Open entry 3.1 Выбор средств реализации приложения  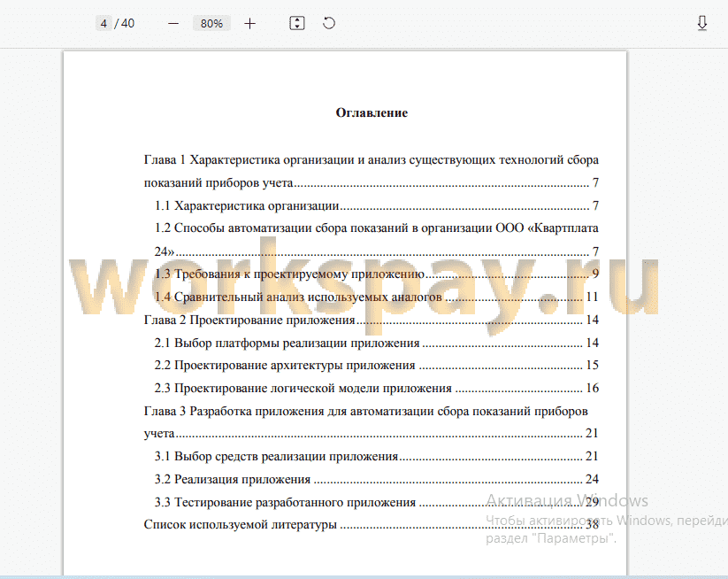click(377, 456)
